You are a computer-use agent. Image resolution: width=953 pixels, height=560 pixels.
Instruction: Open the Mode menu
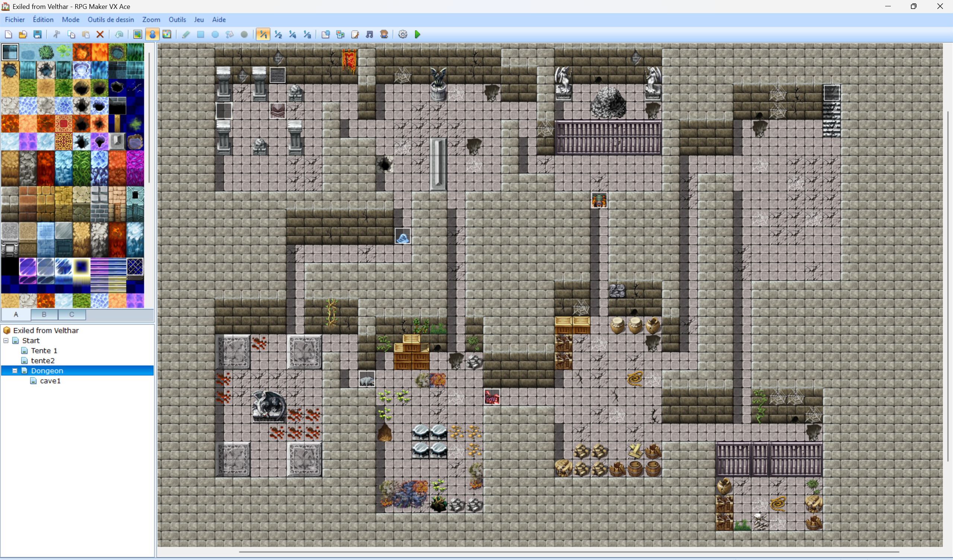(71, 20)
